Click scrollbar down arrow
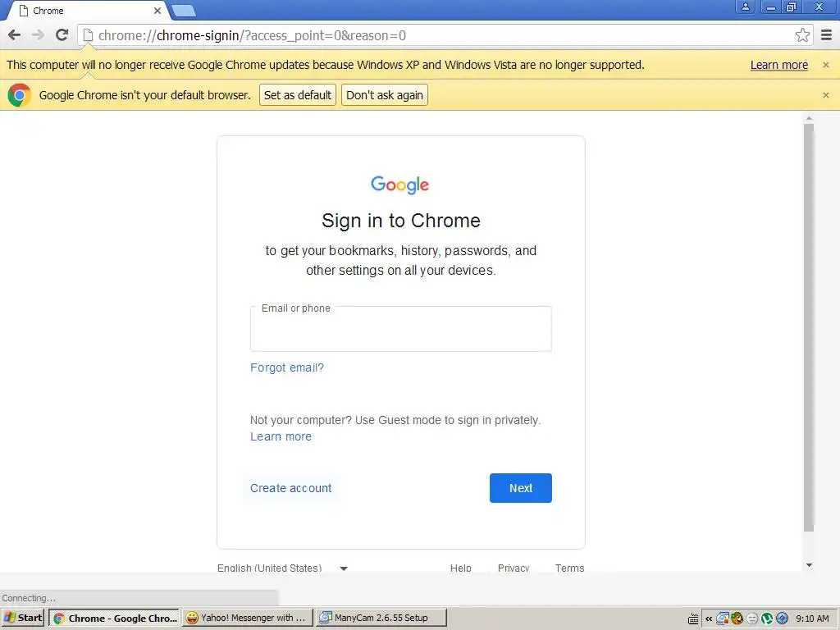 [809, 565]
